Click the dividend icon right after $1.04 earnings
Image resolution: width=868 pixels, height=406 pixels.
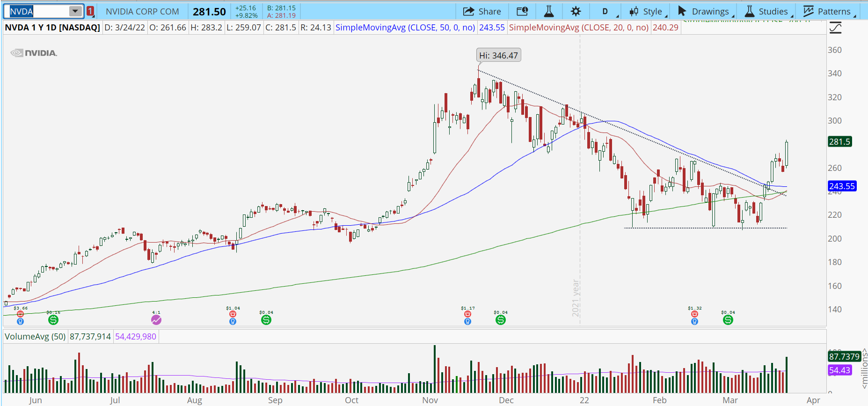266,320
